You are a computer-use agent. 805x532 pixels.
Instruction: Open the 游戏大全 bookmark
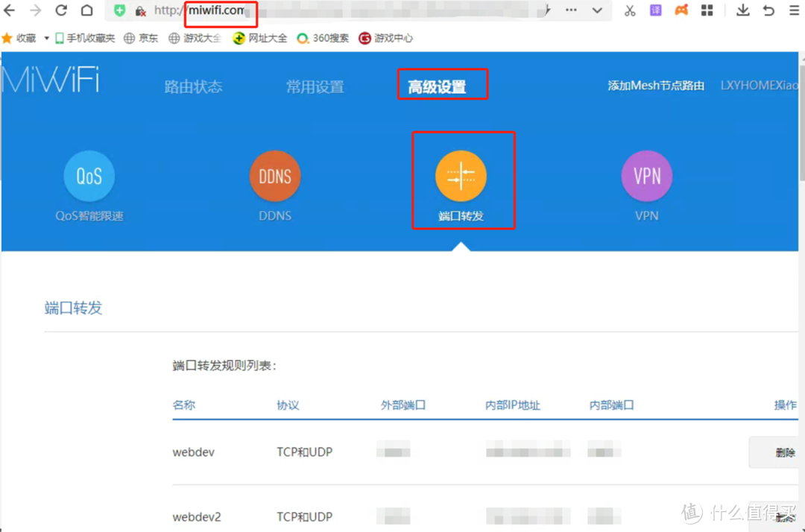(x=195, y=38)
